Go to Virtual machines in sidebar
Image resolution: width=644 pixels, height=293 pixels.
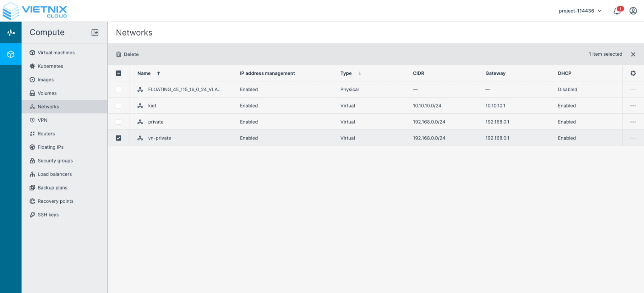tap(56, 52)
